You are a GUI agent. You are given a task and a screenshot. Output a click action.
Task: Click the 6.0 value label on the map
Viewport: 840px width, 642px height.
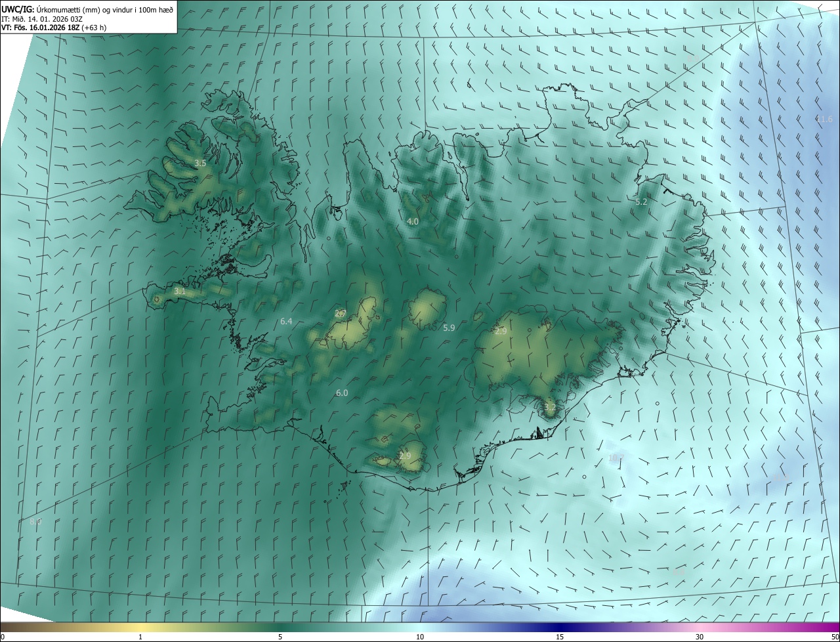click(x=342, y=393)
